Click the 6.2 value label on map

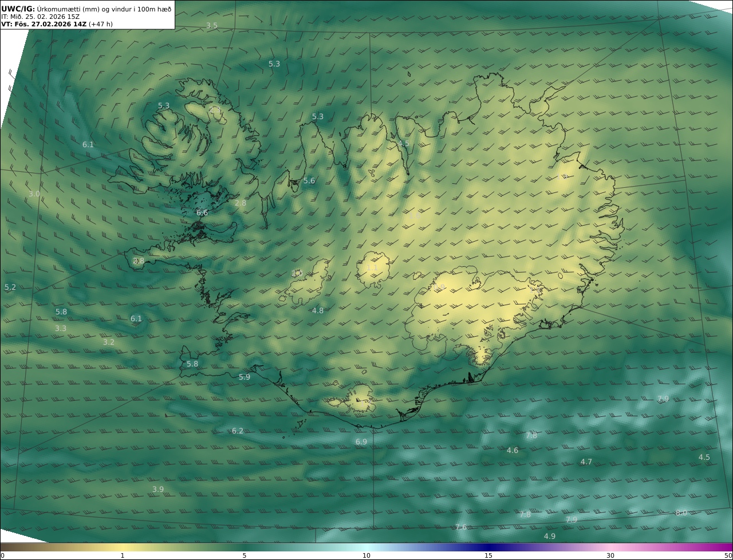pyautogui.click(x=238, y=431)
